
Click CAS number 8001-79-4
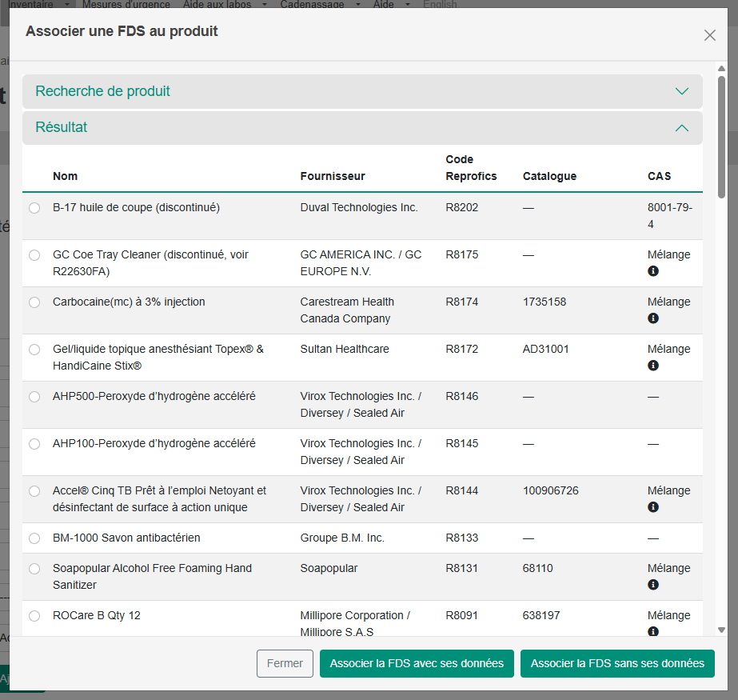tap(670, 216)
